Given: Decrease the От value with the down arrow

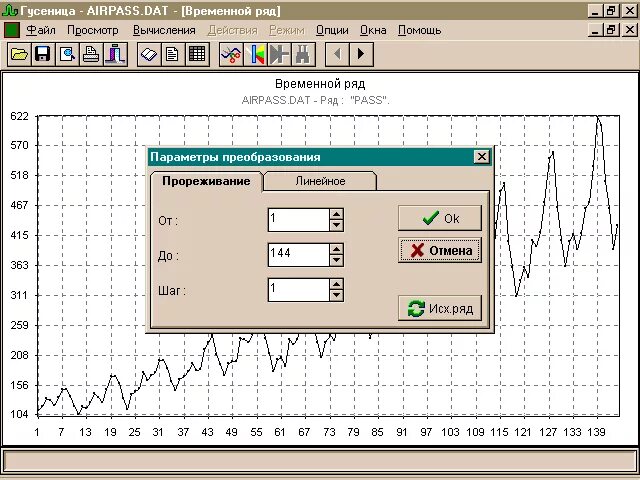Looking at the screenshot, I should click(336, 225).
